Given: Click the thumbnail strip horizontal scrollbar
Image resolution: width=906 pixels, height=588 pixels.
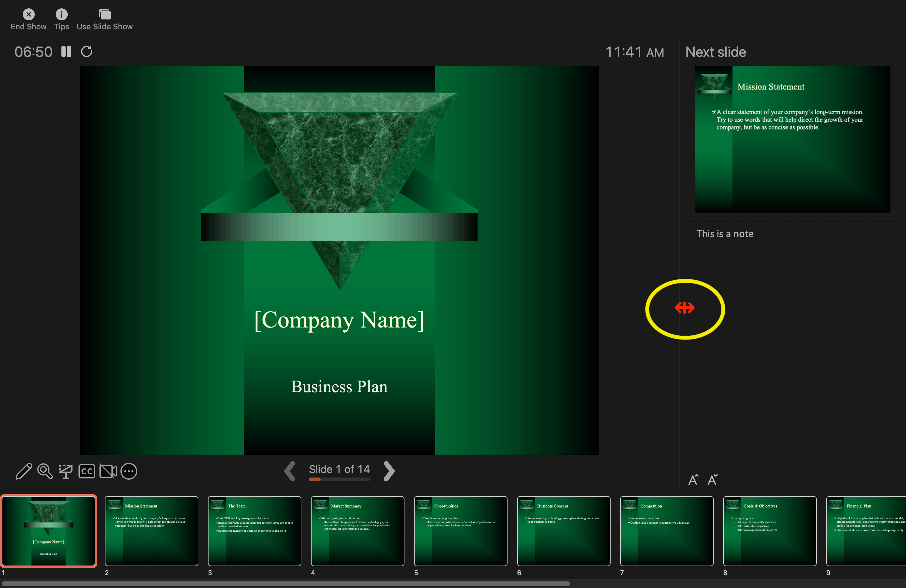Looking at the screenshot, I should (286, 584).
